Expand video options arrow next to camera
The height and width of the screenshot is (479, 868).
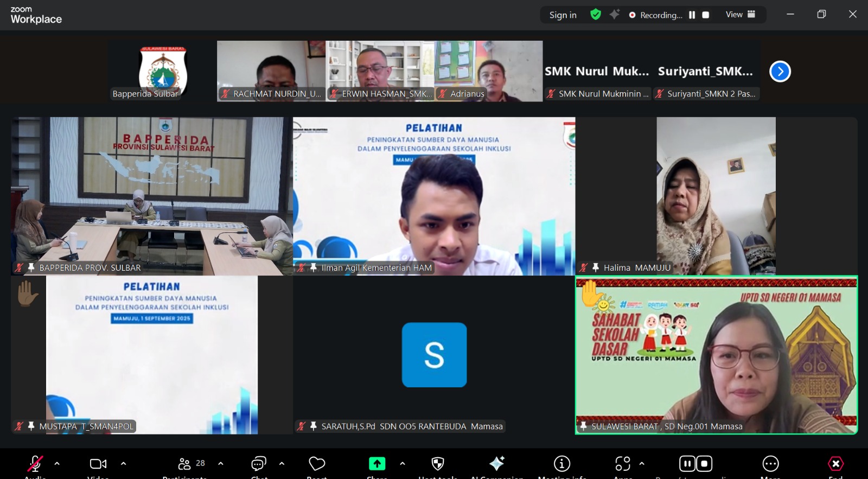tap(123, 464)
